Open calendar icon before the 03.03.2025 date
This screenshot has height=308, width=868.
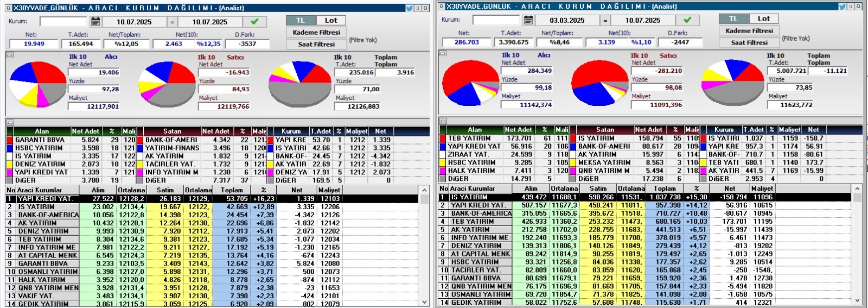point(528,20)
